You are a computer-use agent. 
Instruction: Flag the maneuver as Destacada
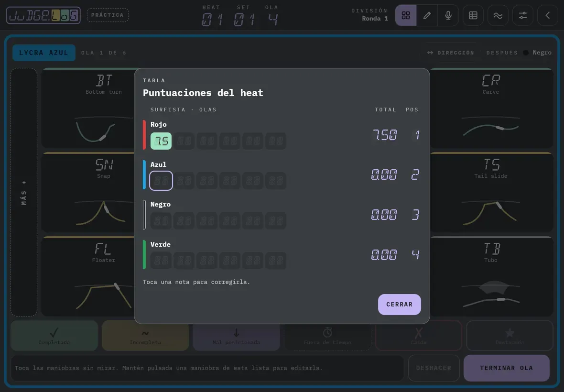510,336
